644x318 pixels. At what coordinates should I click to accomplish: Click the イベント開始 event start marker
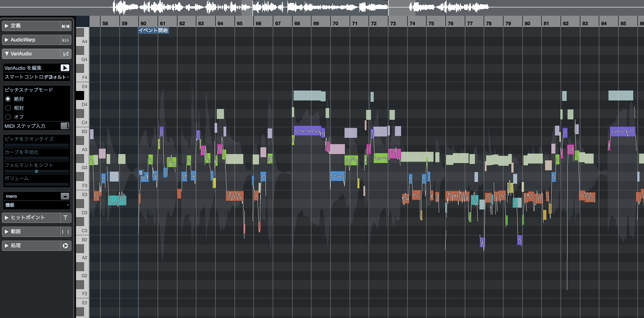coord(153,30)
